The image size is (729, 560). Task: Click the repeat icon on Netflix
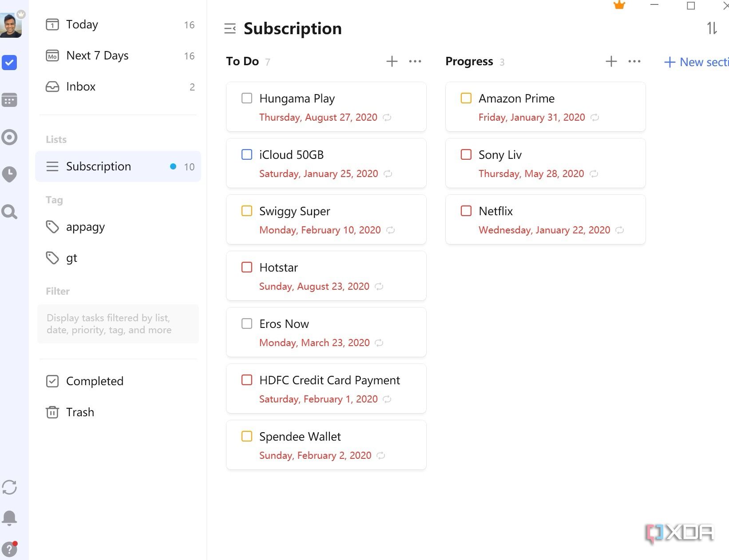[x=620, y=230]
